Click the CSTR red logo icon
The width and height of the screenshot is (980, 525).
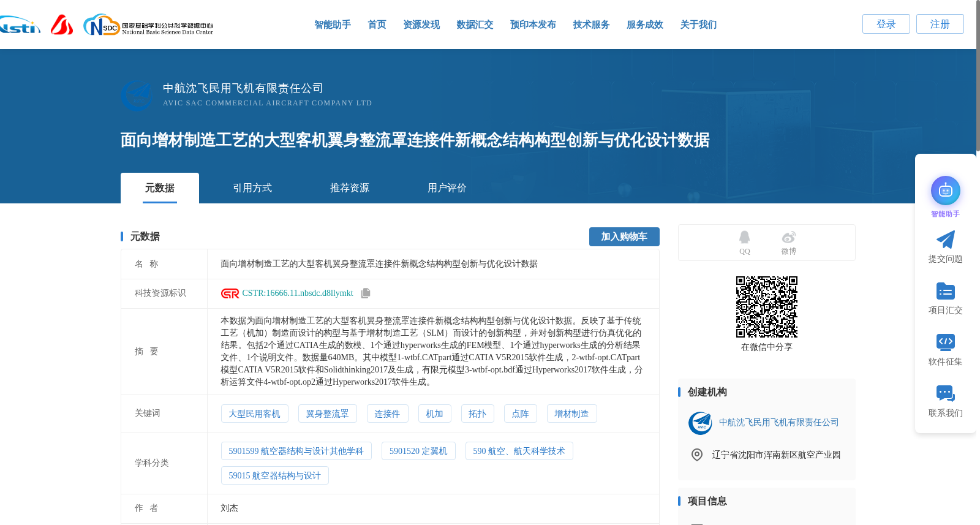pos(230,293)
